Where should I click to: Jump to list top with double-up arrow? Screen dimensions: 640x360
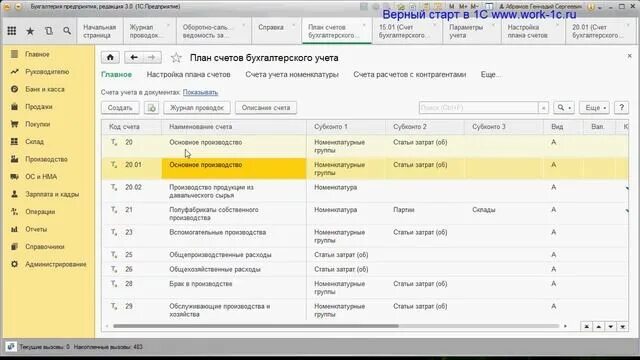[x=586, y=327]
